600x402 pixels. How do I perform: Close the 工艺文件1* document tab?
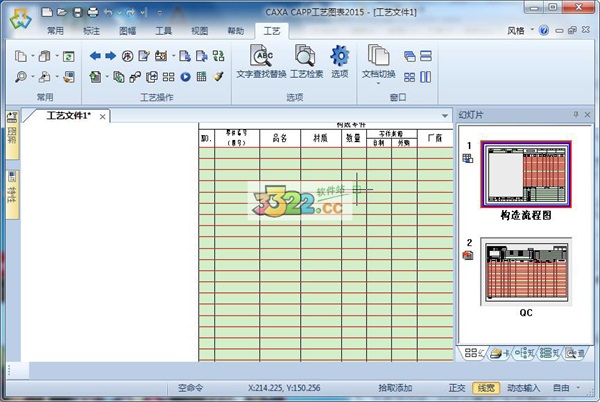pyautogui.click(x=103, y=117)
